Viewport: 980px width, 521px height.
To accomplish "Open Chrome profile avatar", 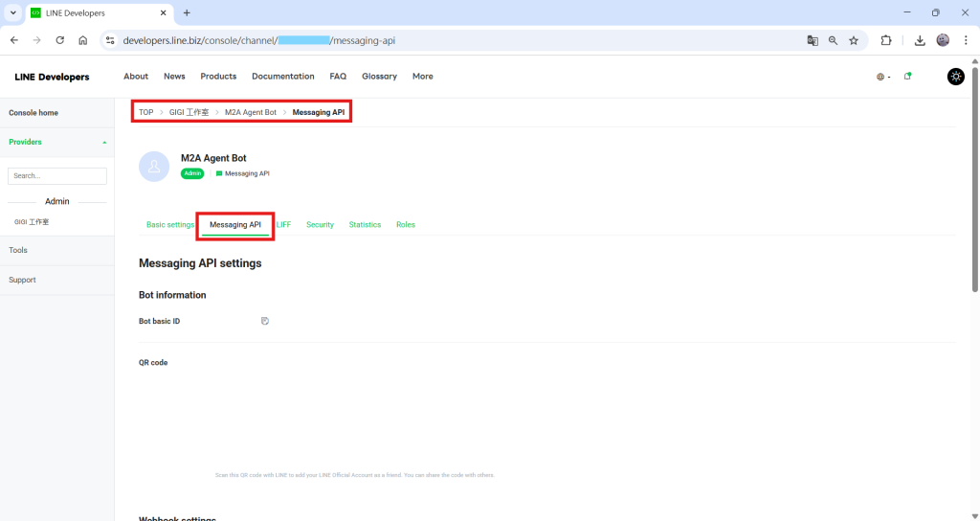I will [943, 40].
